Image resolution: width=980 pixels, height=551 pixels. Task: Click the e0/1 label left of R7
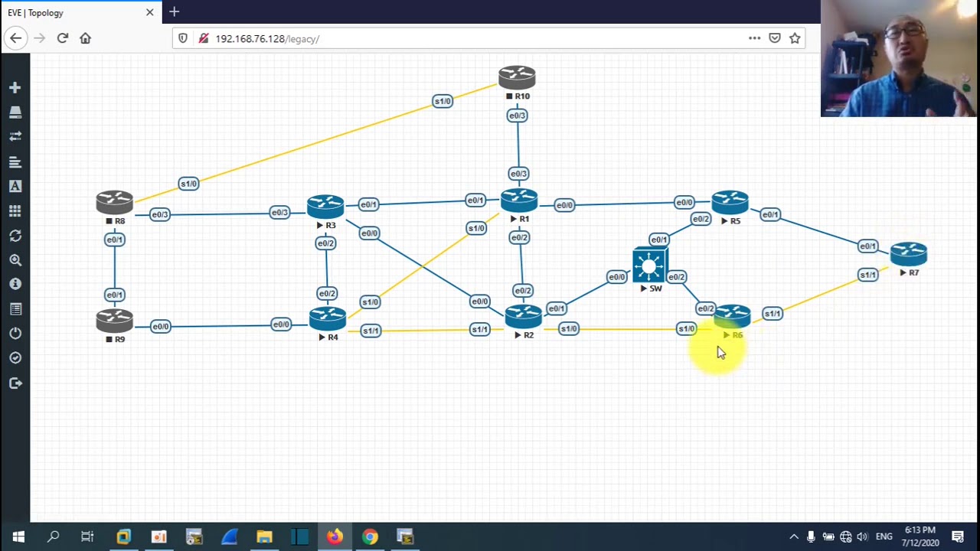tap(867, 246)
